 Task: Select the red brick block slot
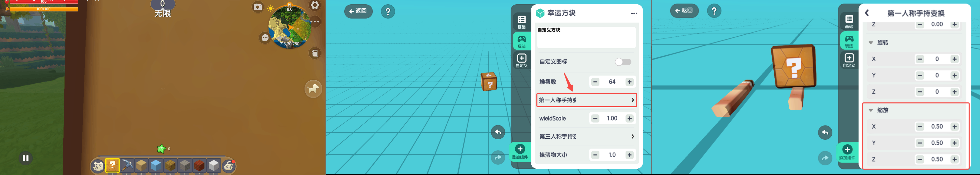[x=199, y=166]
